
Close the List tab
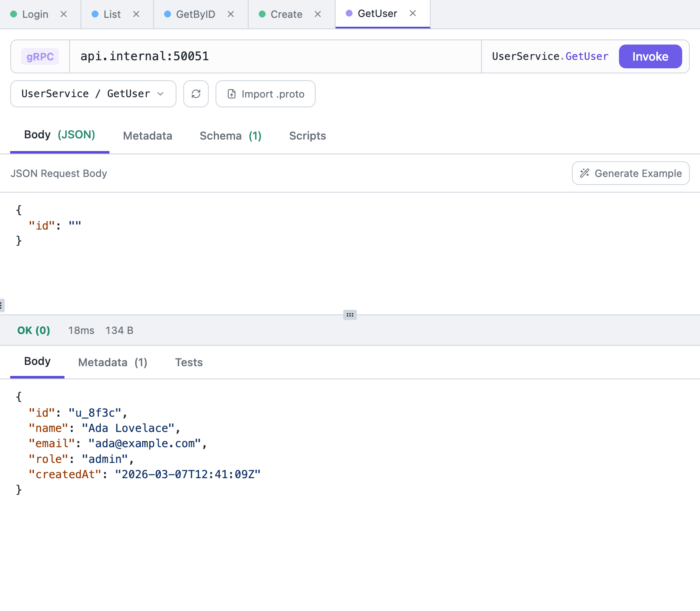pos(136,14)
